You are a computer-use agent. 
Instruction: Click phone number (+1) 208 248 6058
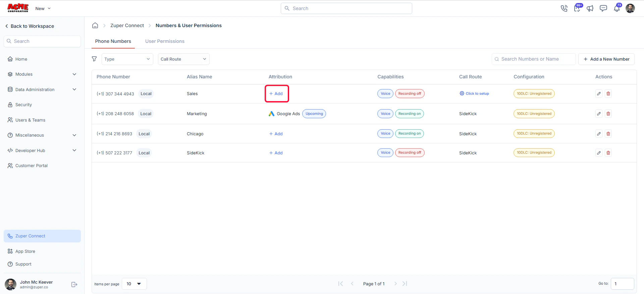click(x=115, y=114)
